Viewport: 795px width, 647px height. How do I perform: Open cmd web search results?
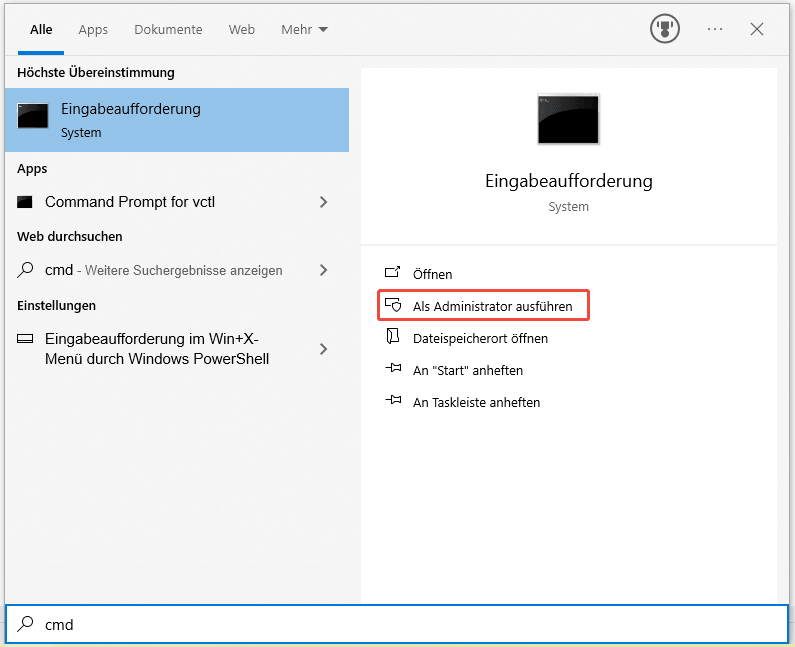point(177,270)
